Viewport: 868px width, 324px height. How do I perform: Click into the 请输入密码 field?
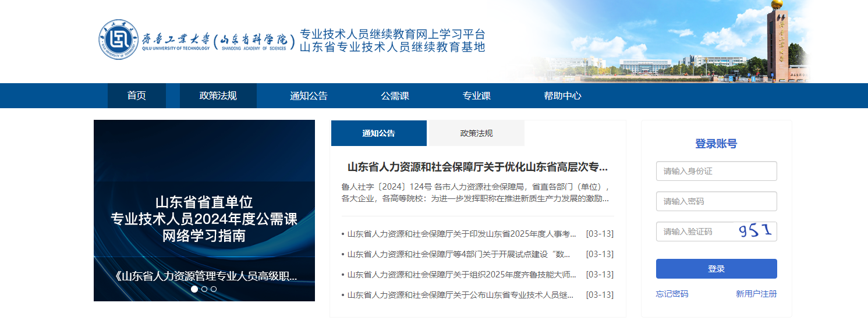click(716, 201)
